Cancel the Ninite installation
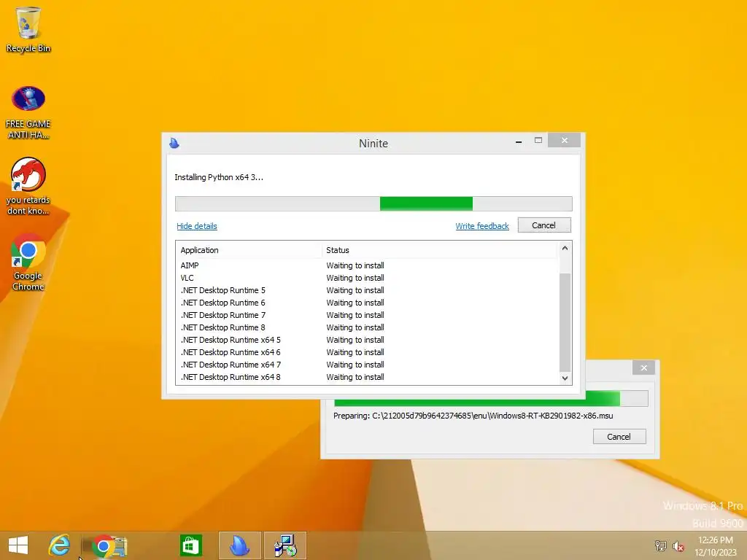 (544, 225)
